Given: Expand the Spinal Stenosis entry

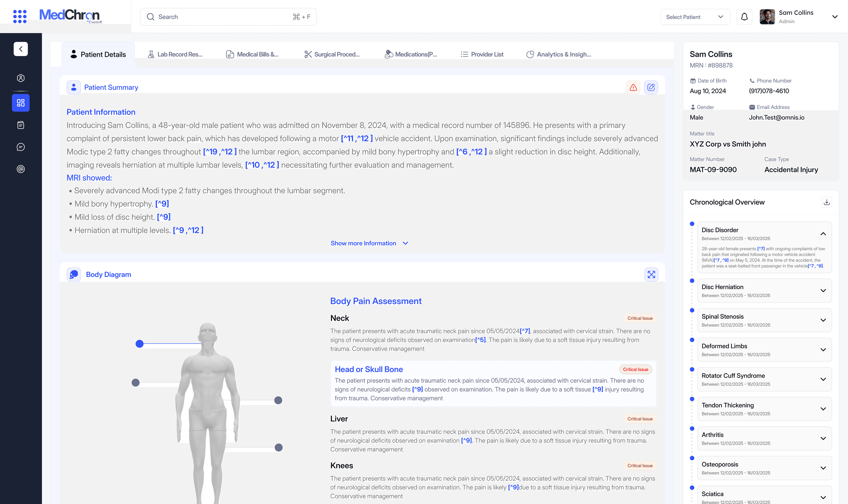Looking at the screenshot, I should (823, 320).
